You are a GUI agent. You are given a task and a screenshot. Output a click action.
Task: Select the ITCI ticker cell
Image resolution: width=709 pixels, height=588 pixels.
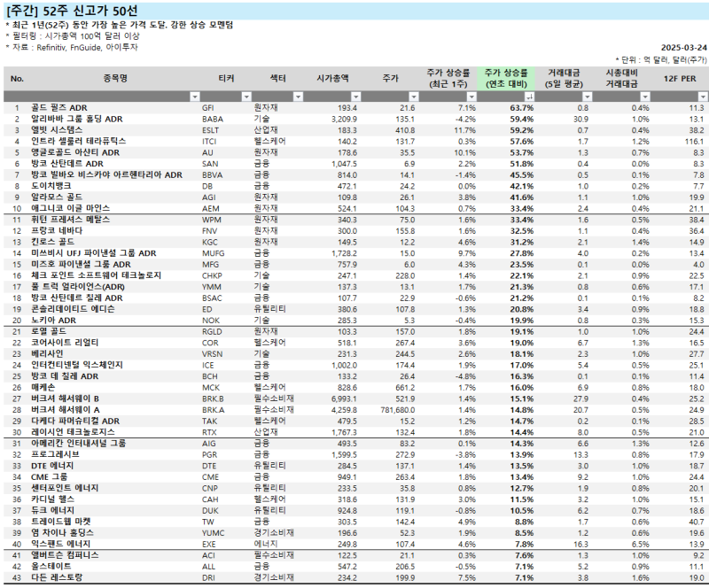pyautogui.click(x=209, y=142)
